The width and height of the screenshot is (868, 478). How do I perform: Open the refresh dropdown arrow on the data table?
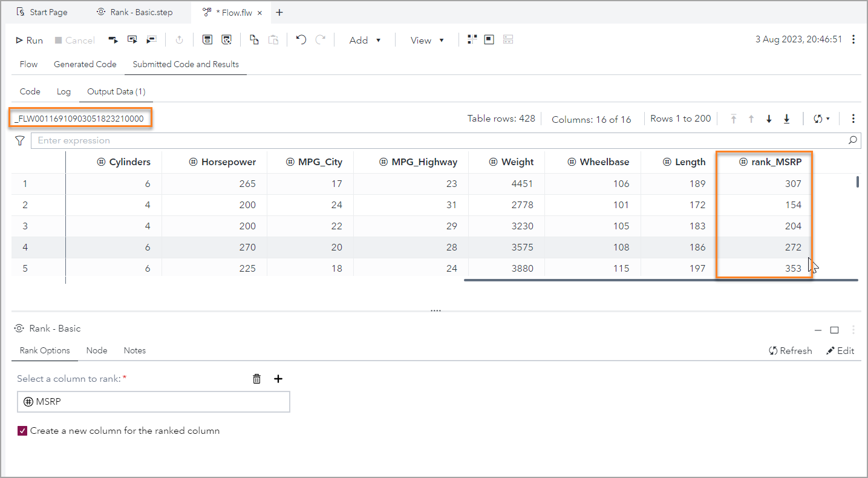[828, 119]
